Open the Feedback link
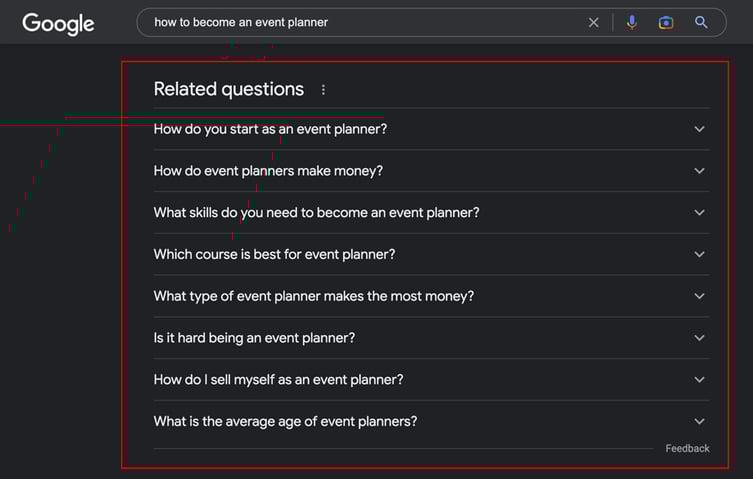 [687, 448]
